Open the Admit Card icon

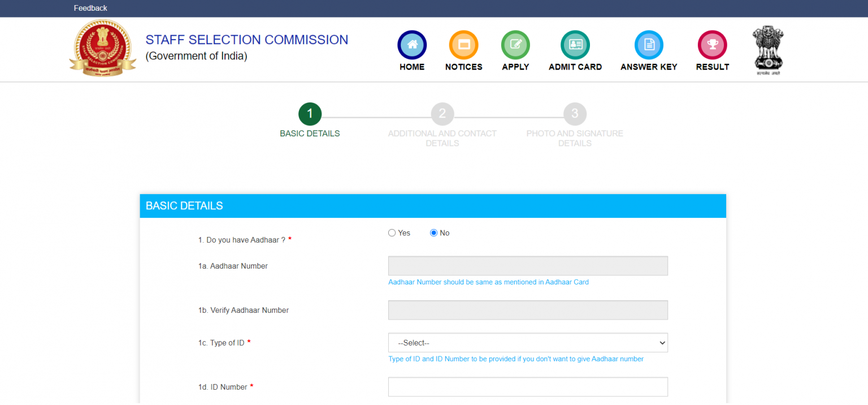pos(575,45)
